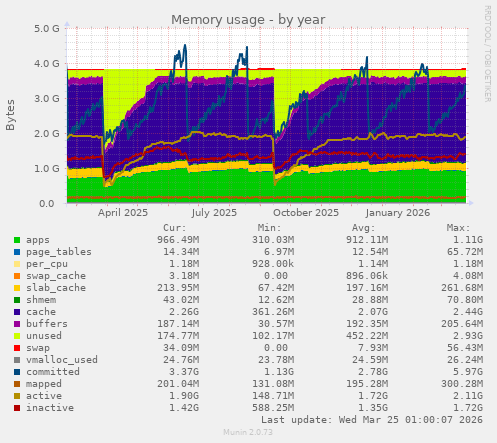
Task: Click the yellow slab_cache legend swatch
Action: tap(17, 288)
